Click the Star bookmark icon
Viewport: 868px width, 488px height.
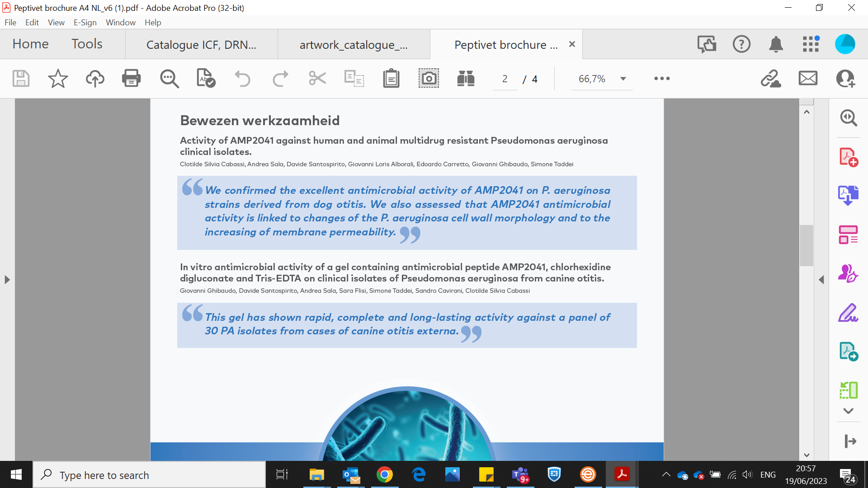pyautogui.click(x=58, y=79)
